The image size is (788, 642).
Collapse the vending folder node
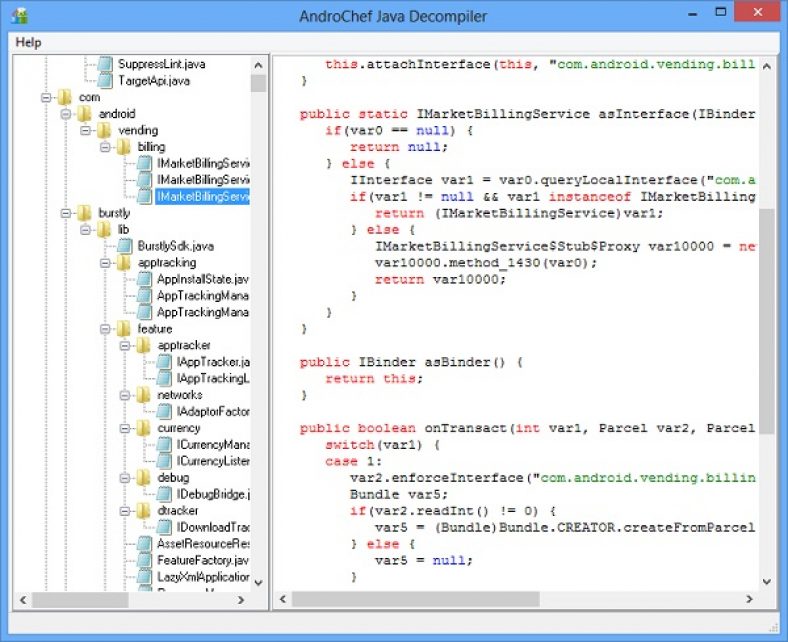click(85, 130)
